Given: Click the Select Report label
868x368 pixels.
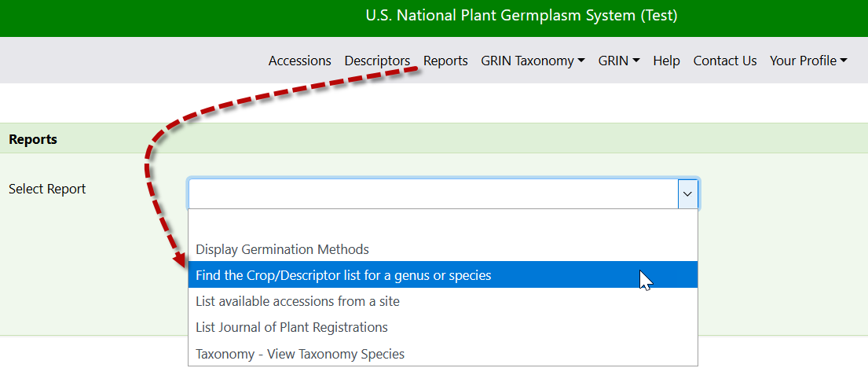Looking at the screenshot, I should pyautogui.click(x=47, y=189).
